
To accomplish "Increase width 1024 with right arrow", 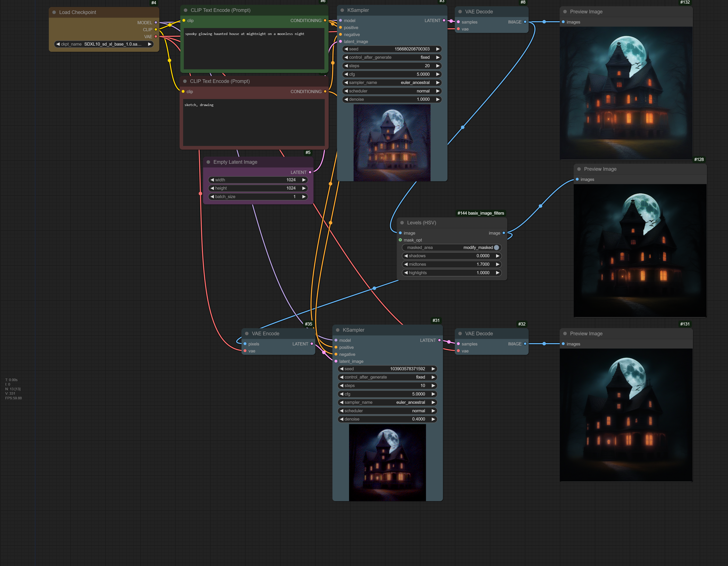I will coord(304,180).
